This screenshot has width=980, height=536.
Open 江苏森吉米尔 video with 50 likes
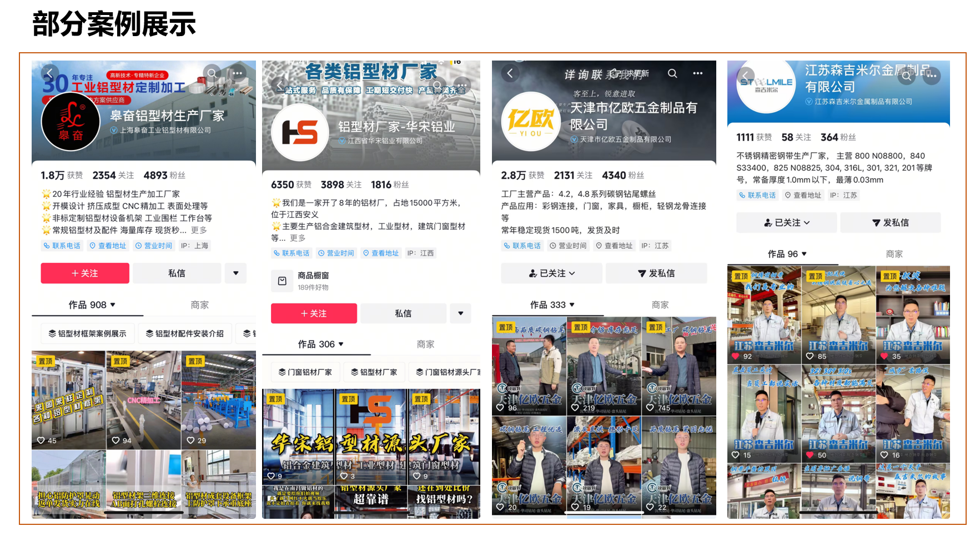click(x=838, y=413)
